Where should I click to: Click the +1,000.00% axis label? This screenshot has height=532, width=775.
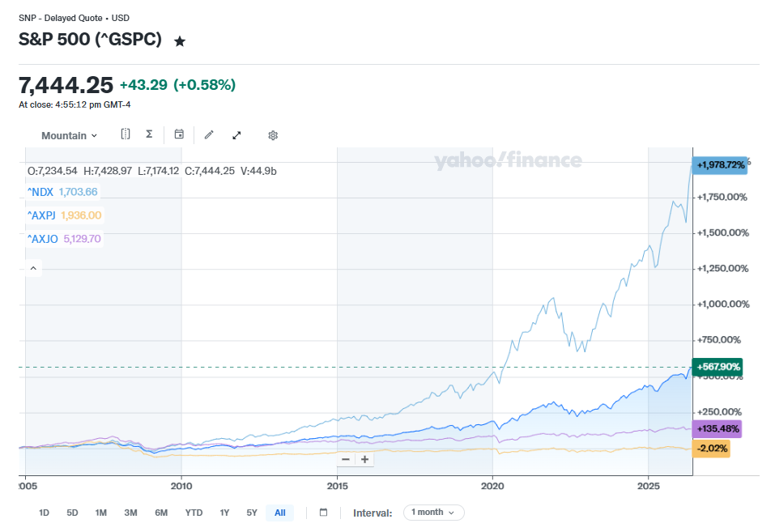point(722,304)
